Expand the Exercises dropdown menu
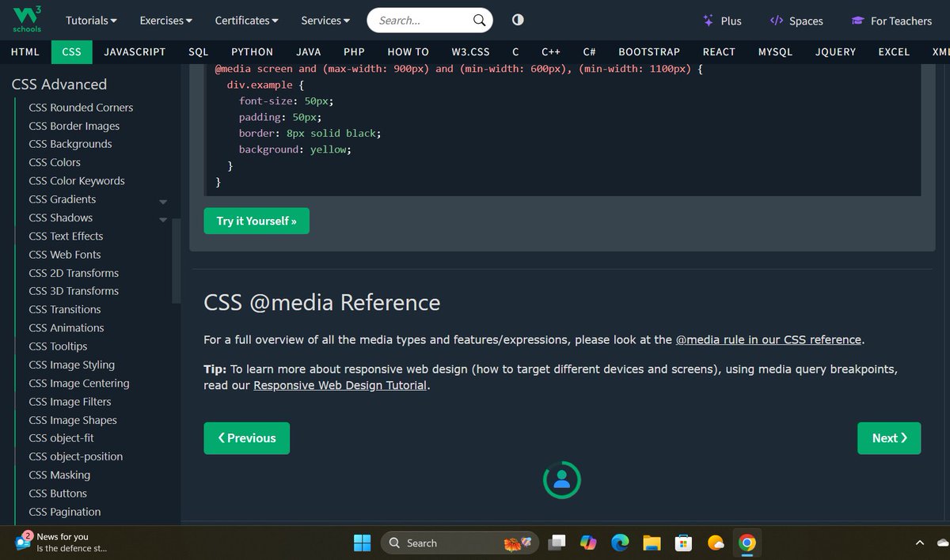The width and height of the screenshot is (950, 560). tap(166, 21)
